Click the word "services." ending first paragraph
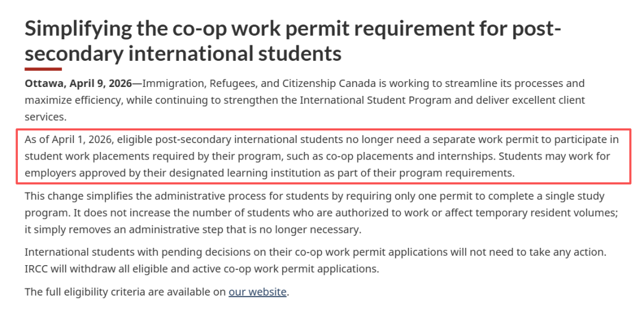644x317 pixels. tap(46, 117)
